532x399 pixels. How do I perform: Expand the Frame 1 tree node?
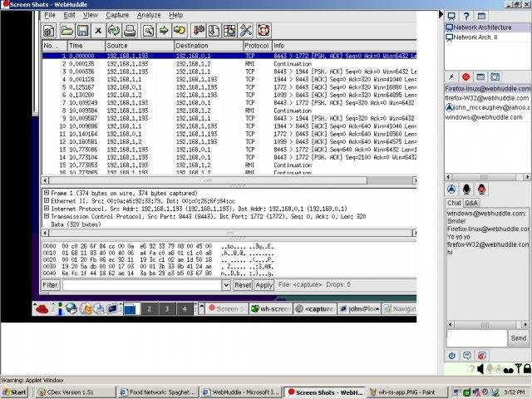47,193
